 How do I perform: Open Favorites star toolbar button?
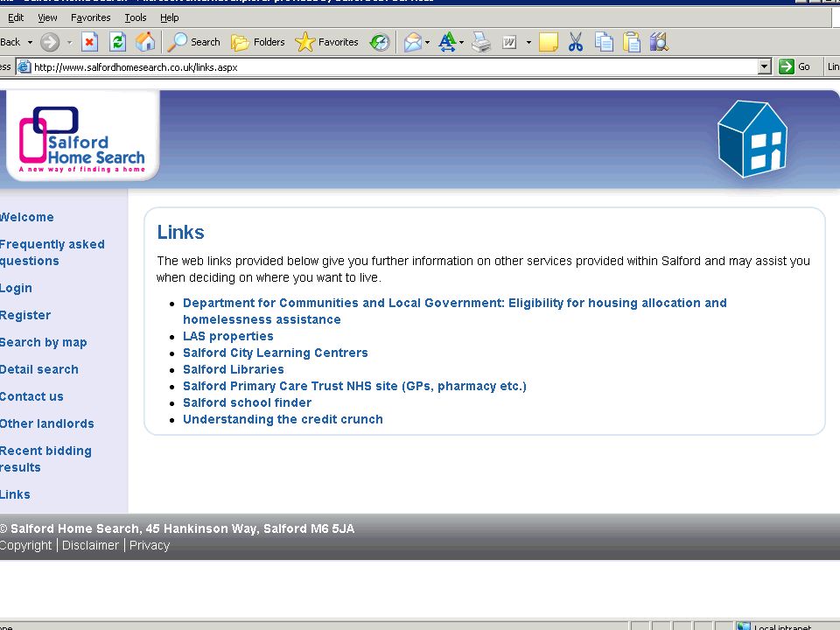point(326,42)
